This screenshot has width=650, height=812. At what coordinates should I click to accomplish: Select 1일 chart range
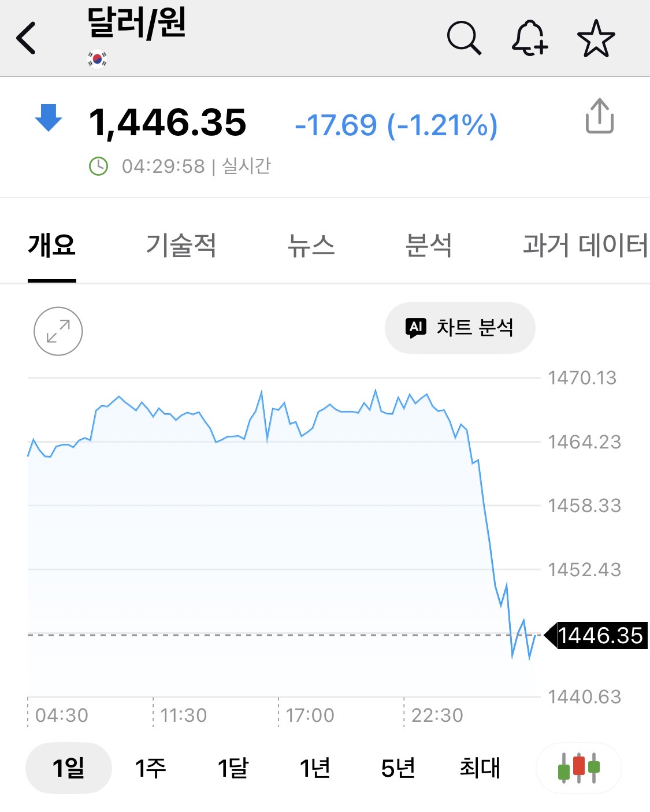(68, 768)
